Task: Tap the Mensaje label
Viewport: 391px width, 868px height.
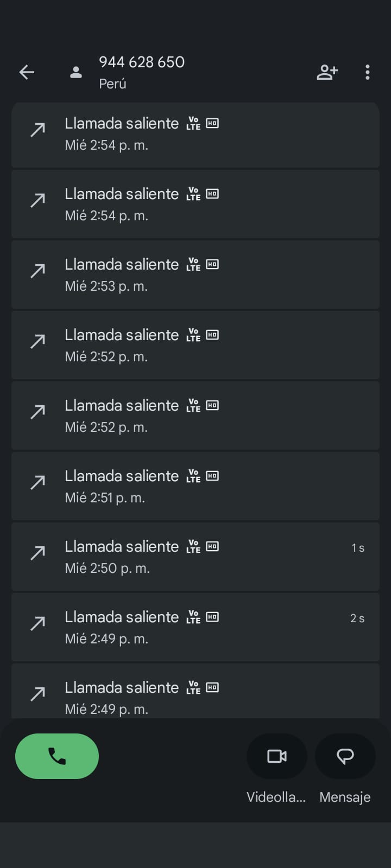Action: click(x=345, y=797)
